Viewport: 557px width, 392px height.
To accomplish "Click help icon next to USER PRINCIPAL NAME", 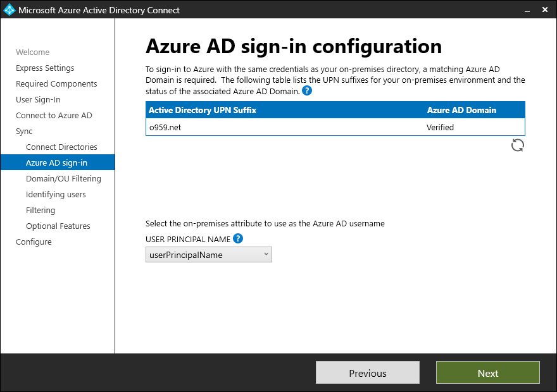I will click(x=238, y=239).
